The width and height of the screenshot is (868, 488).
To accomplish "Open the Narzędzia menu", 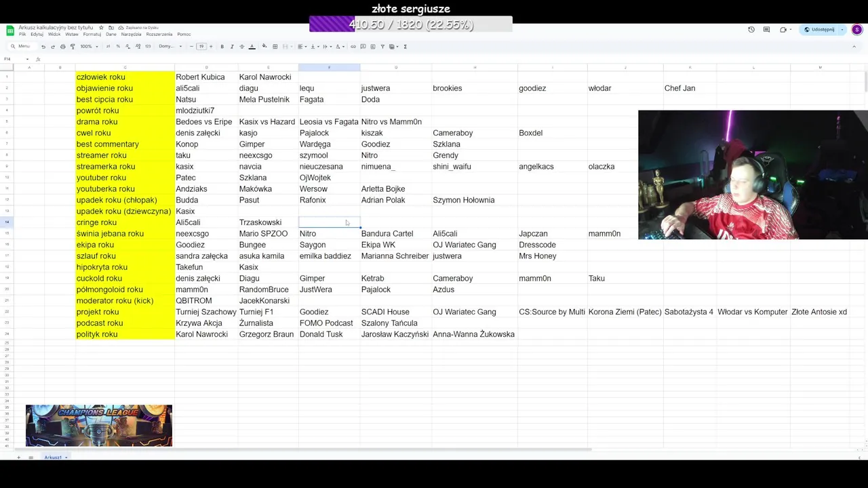I will coord(131,35).
